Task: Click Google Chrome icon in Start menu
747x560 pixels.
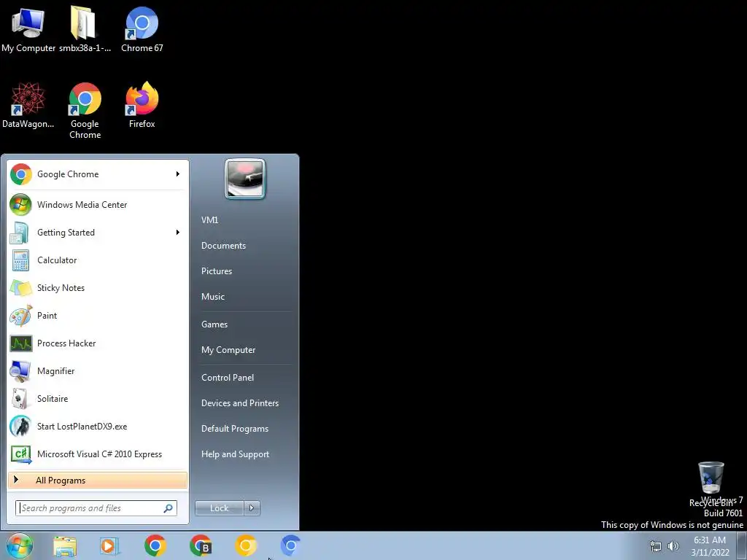Action: click(x=21, y=174)
